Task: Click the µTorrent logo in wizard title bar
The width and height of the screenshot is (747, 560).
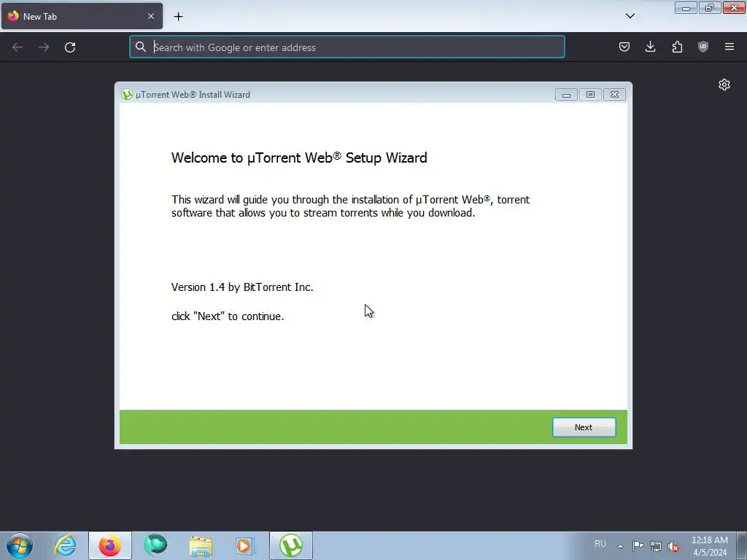Action: tap(127, 94)
